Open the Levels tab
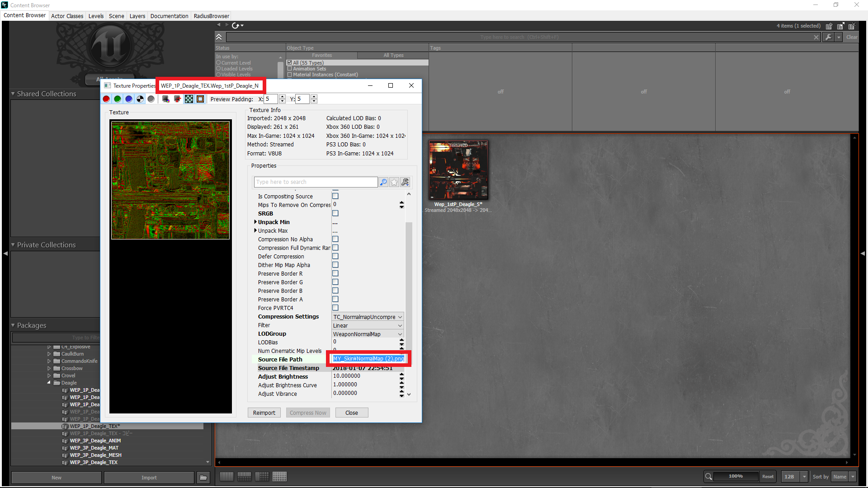868x488 pixels. (x=96, y=16)
